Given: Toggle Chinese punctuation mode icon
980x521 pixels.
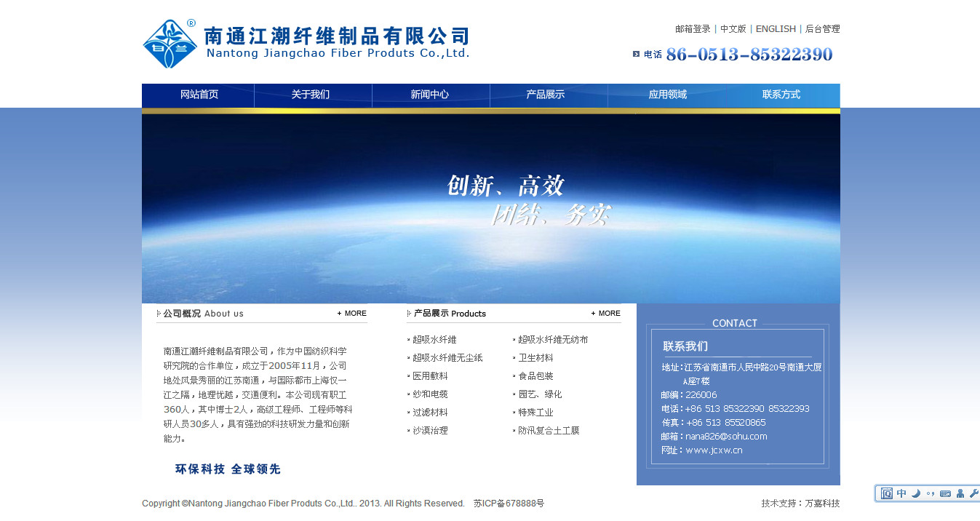Looking at the screenshot, I should click(931, 493).
